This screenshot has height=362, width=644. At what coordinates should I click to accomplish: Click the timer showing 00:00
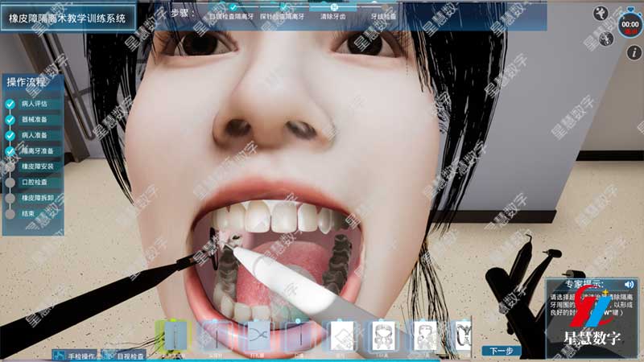tap(630, 25)
